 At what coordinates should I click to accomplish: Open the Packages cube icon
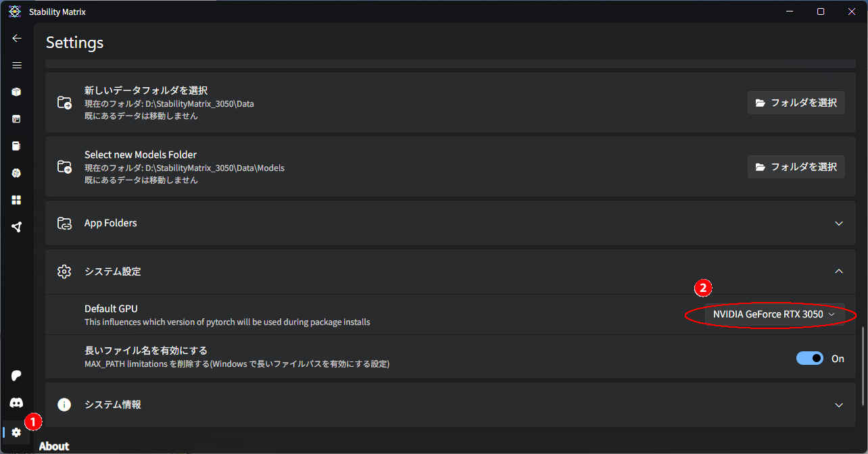[17, 92]
